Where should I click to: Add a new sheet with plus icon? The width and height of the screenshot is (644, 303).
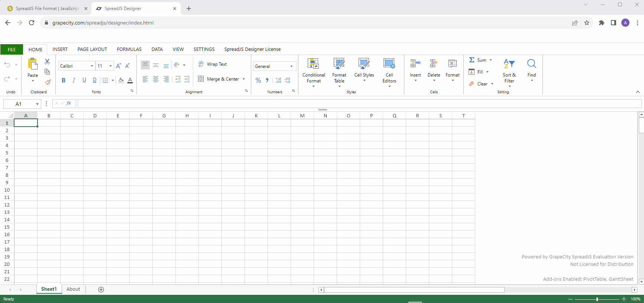tap(101, 290)
